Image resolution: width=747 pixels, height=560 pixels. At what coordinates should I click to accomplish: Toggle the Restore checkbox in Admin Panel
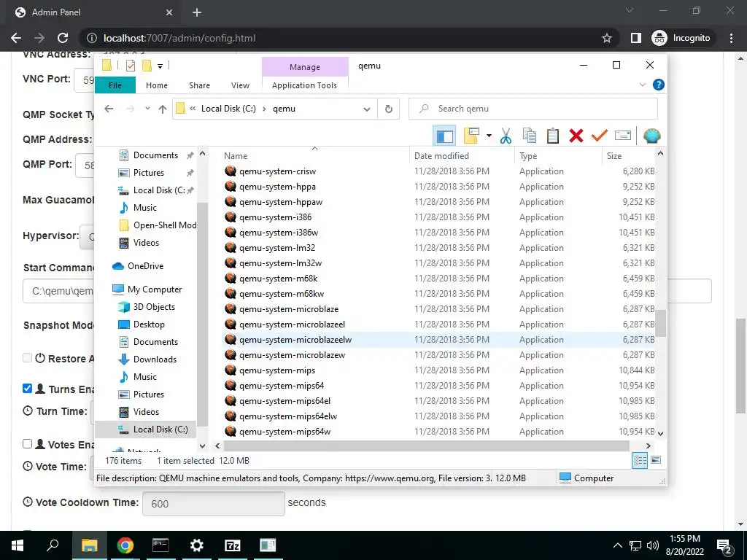[27, 357]
